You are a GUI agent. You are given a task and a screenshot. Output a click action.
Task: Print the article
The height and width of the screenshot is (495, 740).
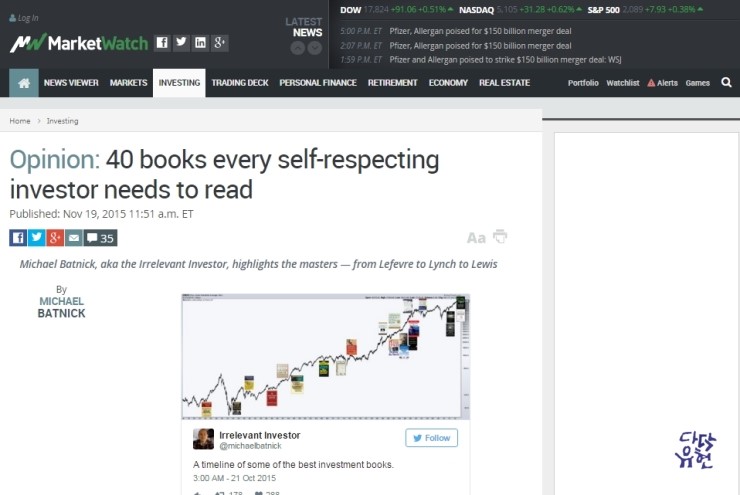pos(500,236)
